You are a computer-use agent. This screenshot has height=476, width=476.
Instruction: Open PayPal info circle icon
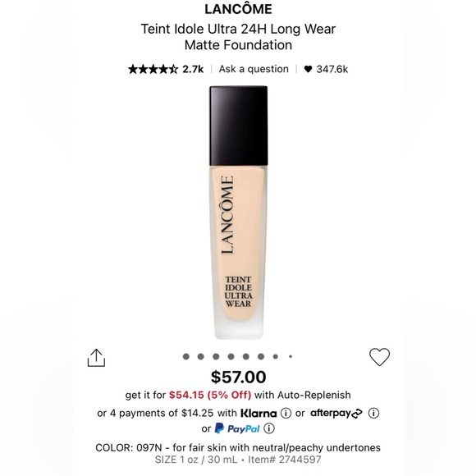coord(269,428)
